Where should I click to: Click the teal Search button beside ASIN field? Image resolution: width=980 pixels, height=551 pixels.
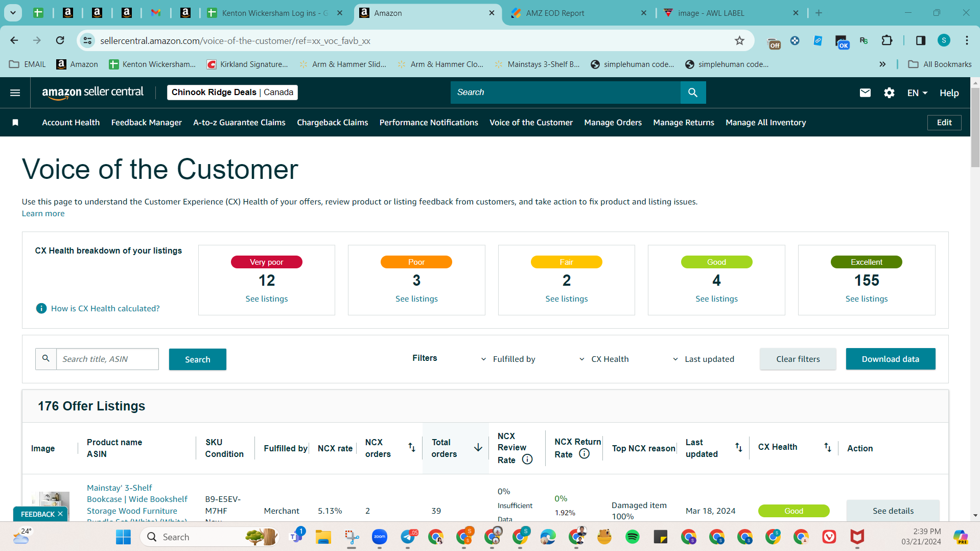coord(197,359)
